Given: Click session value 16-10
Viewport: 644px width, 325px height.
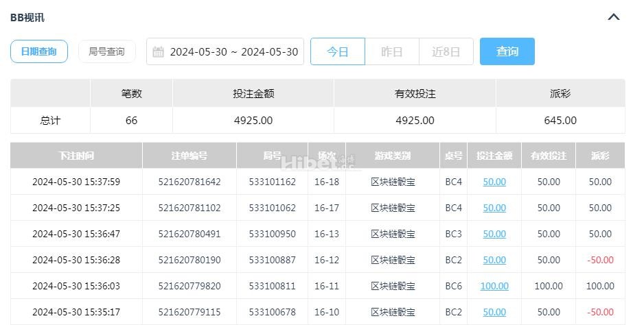Looking at the screenshot, I should (x=327, y=312).
